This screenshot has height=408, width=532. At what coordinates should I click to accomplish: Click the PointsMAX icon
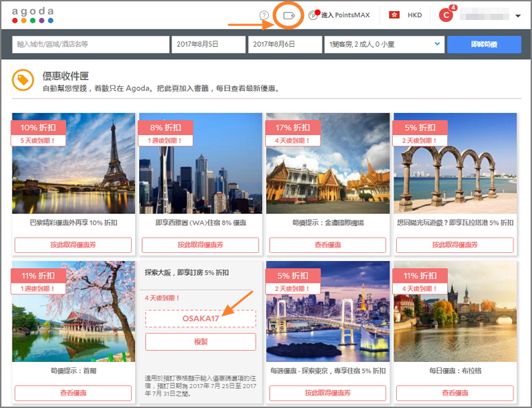[314, 14]
